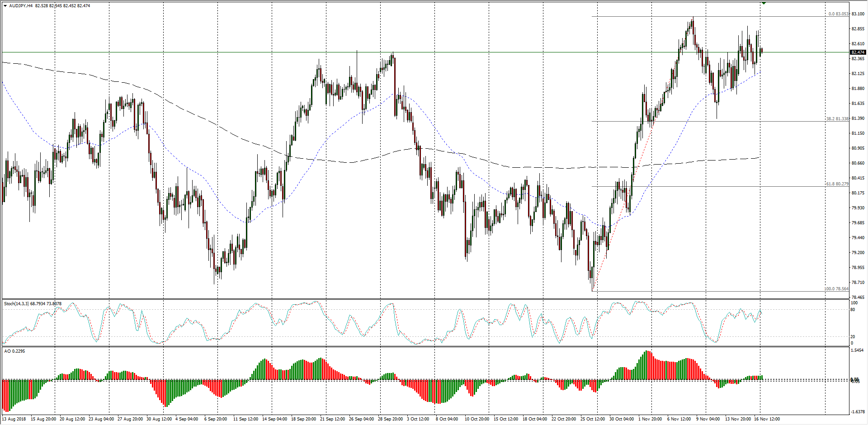Select the Fibonacci 38.2 level label 81.338
This screenshot has width=868, height=425.
pyautogui.click(x=837, y=119)
